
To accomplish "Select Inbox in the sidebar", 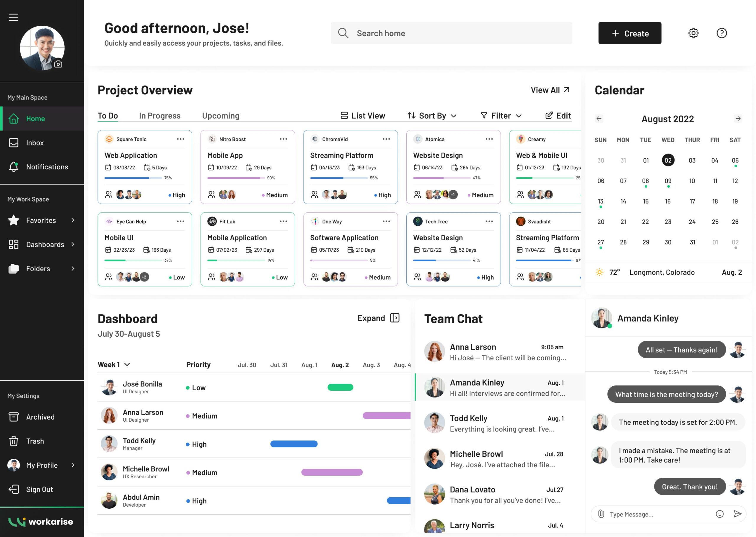I will click(35, 143).
